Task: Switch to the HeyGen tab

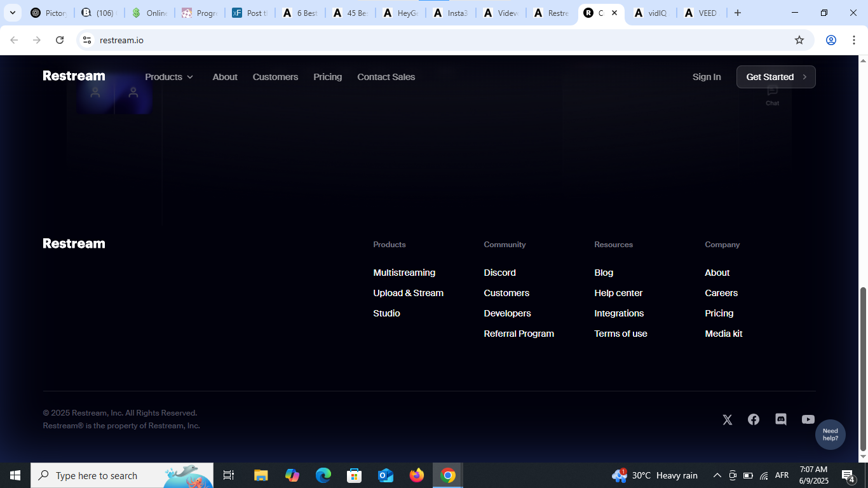Action: 400,13
